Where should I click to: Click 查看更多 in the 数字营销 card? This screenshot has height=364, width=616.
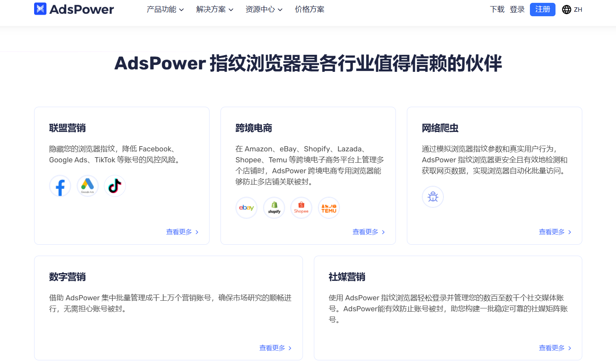(275, 348)
